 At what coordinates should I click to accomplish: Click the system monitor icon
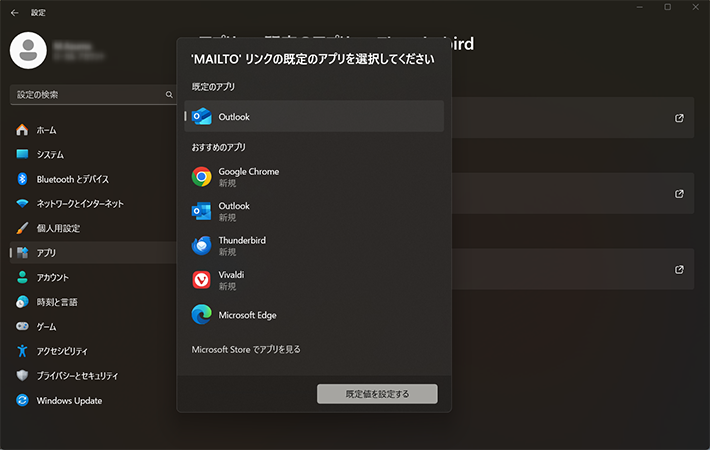(22, 154)
